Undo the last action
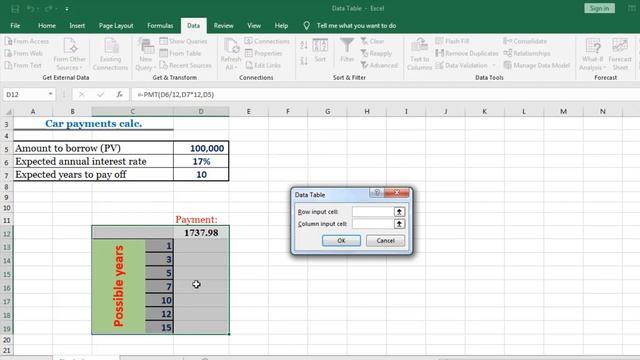This screenshot has height=360, width=640. (31, 9)
